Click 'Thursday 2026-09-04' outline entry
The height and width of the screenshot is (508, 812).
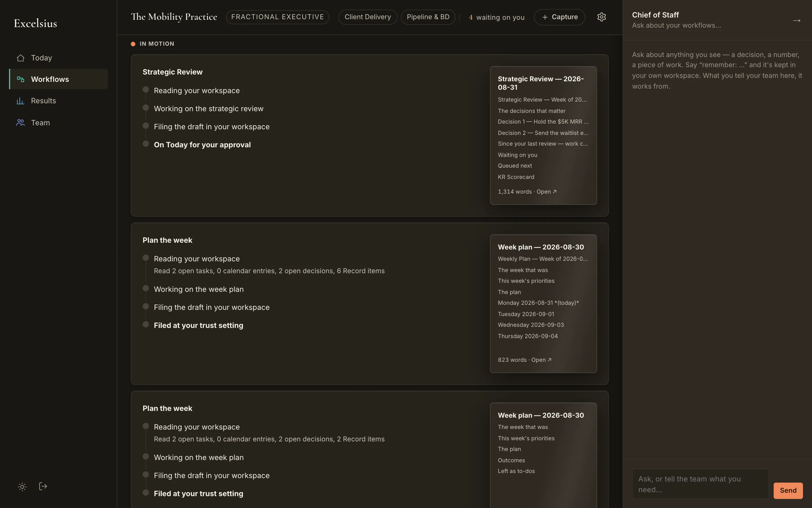(528, 336)
